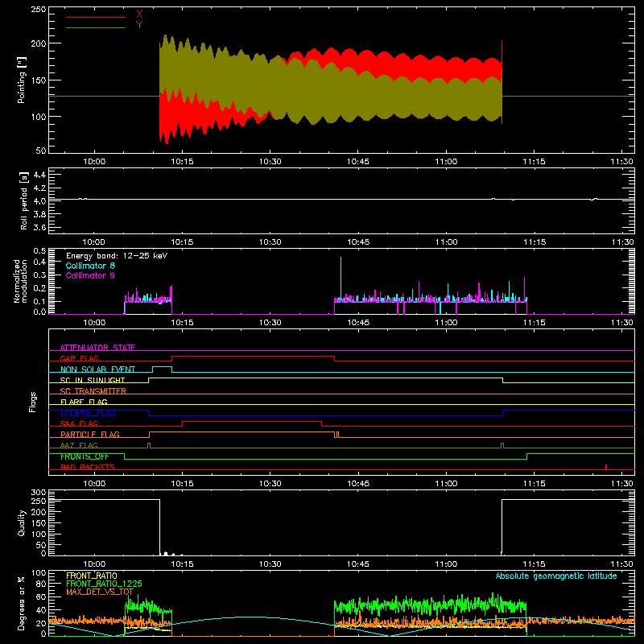Click the tall cyan Collimator 8 modulation spike
Viewport: 644px width, 644px height.
click(x=341, y=278)
